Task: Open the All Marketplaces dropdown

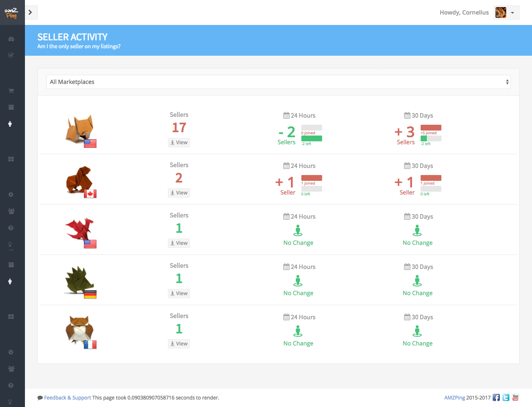Action: pyautogui.click(x=278, y=82)
